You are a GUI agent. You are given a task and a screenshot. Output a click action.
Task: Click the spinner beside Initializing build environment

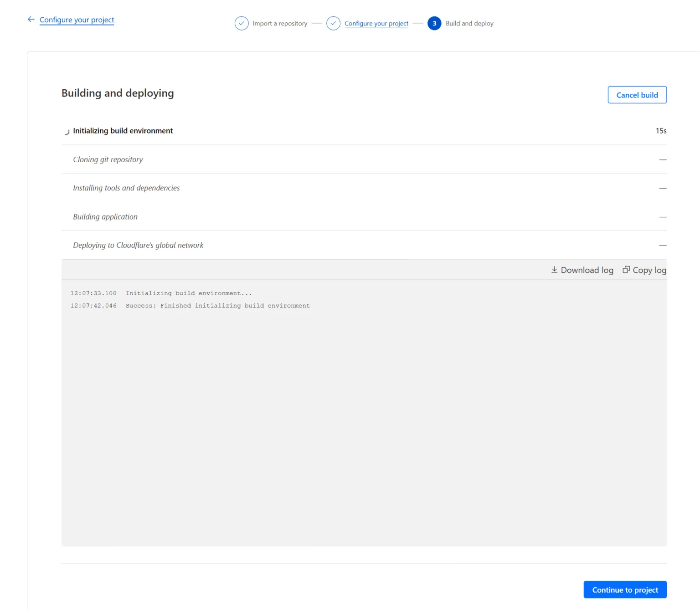67,132
